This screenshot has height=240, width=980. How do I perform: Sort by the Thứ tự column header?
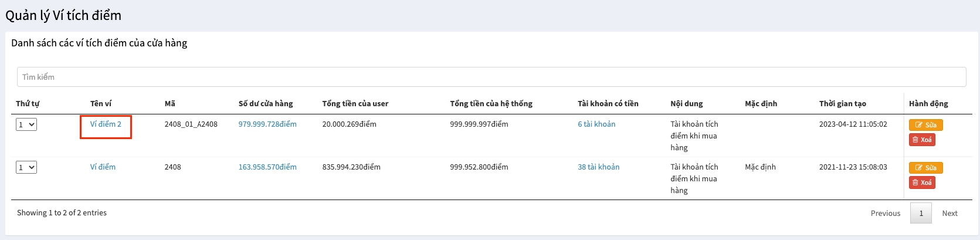click(28, 104)
